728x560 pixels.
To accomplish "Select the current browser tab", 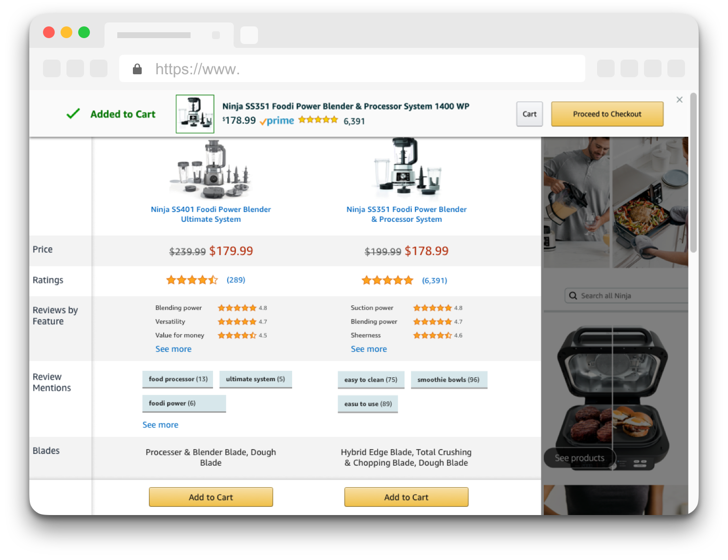I will [169, 35].
